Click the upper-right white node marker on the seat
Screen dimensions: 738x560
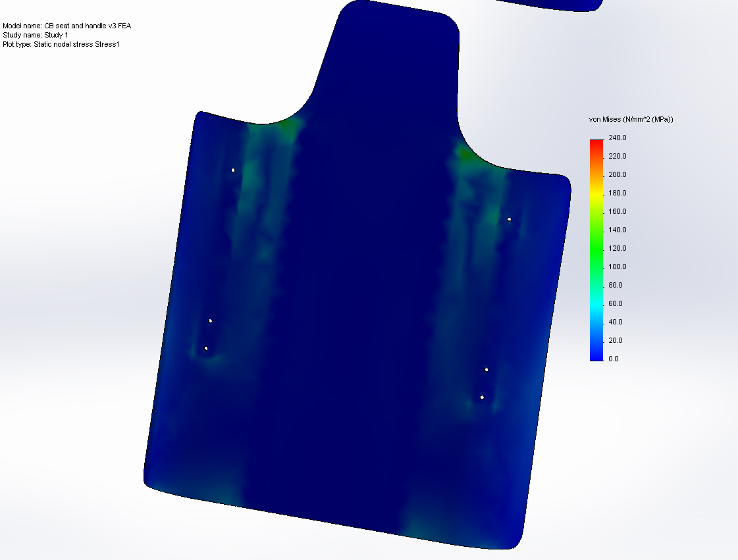coord(509,218)
